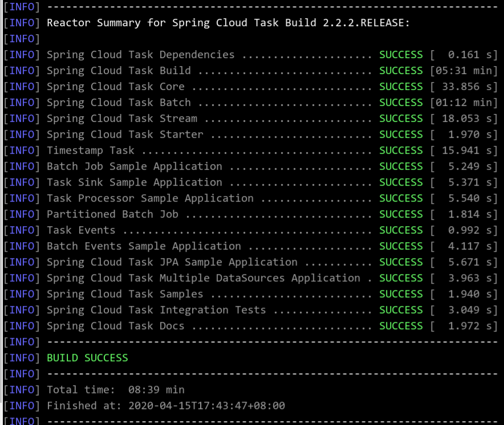Viewport: 504px width, 425px height.
Task: Click 'Spring Cloud Task Samples' module name
Action: point(125,295)
